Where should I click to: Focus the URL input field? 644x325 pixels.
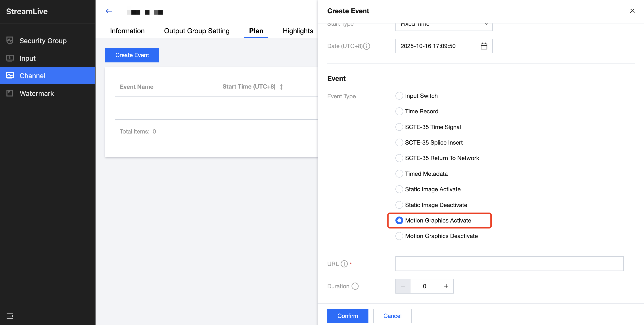click(509, 264)
